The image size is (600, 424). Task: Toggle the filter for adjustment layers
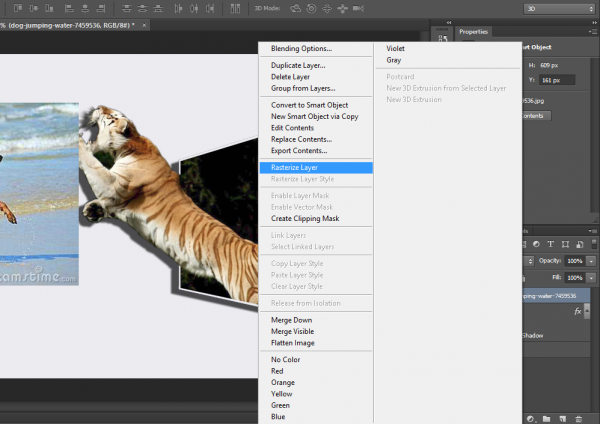[535, 243]
